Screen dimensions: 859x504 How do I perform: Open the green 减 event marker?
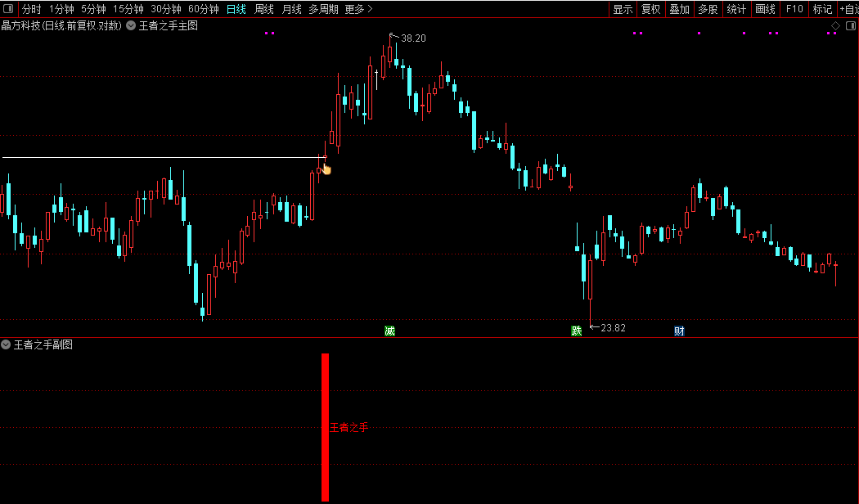[x=389, y=331]
